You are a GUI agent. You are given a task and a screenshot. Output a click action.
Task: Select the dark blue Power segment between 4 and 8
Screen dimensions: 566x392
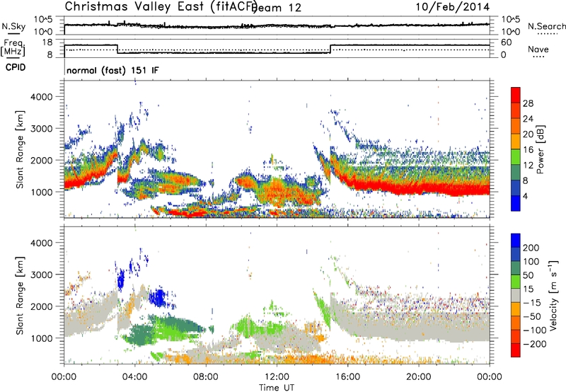(x=516, y=188)
